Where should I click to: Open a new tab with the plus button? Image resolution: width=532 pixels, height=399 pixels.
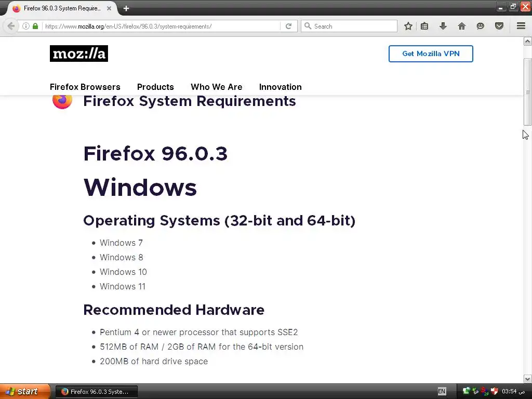point(126,8)
